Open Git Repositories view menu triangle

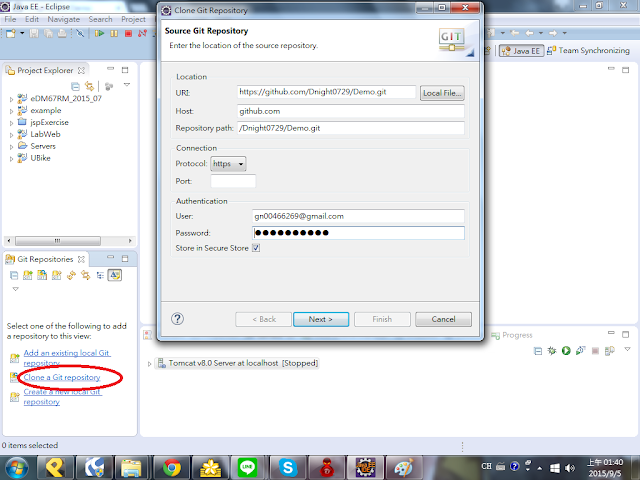16,289
